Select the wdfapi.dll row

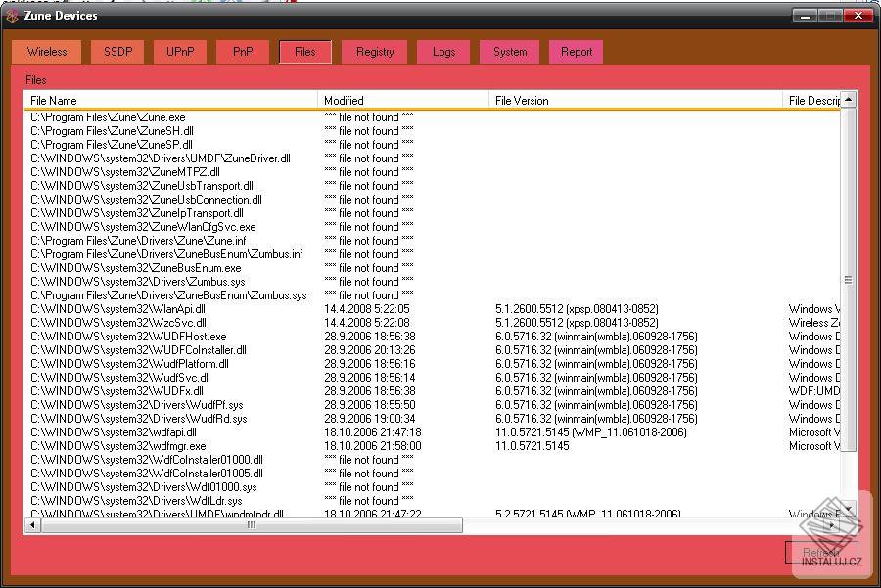433,432
